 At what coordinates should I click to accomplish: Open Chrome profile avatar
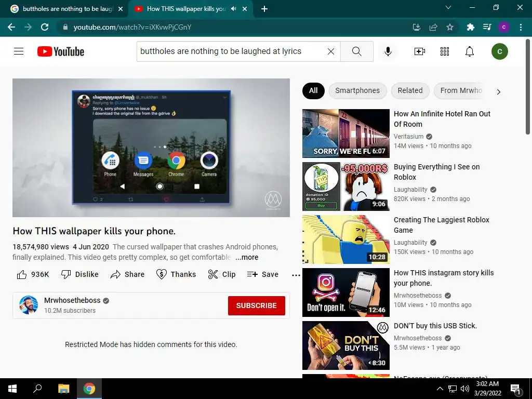[x=504, y=27]
